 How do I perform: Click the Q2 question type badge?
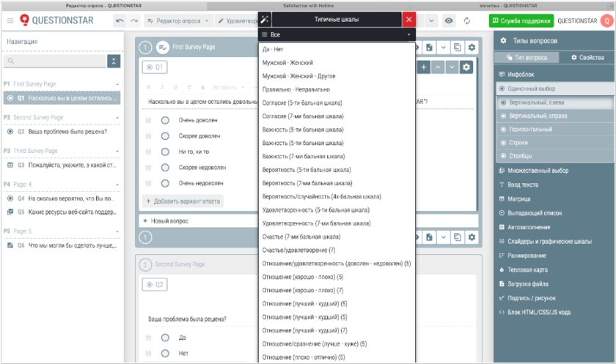pos(155,284)
